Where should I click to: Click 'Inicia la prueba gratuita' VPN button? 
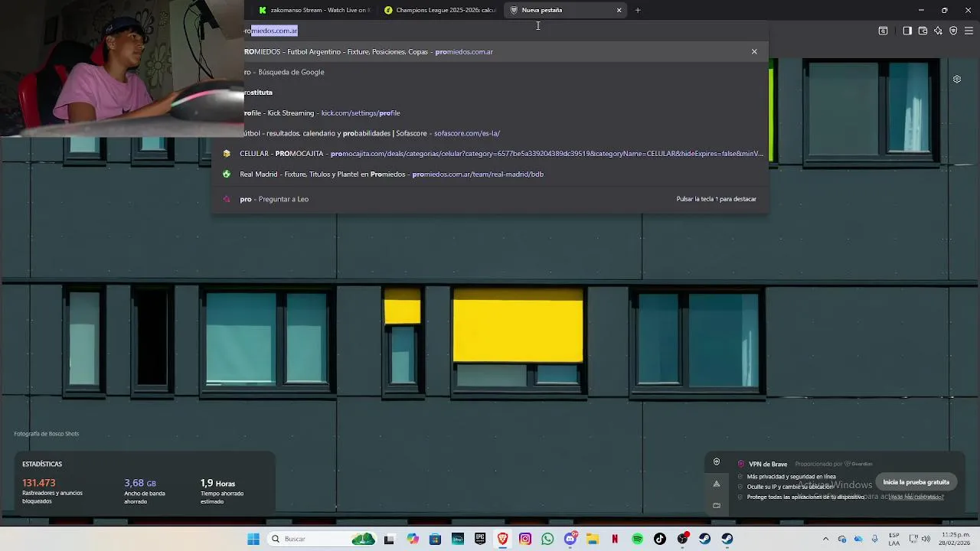pos(916,482)
